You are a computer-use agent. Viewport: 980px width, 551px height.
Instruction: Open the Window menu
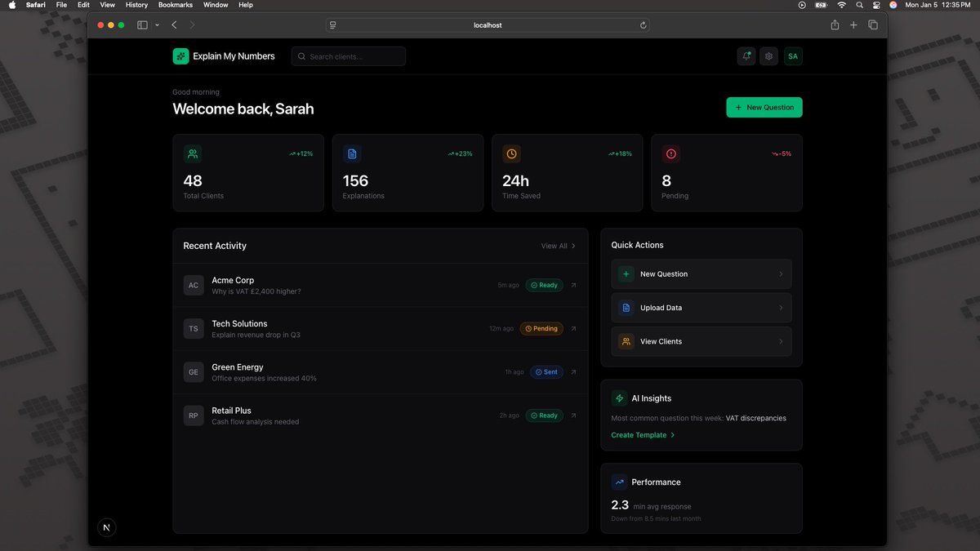pos(216,5)
